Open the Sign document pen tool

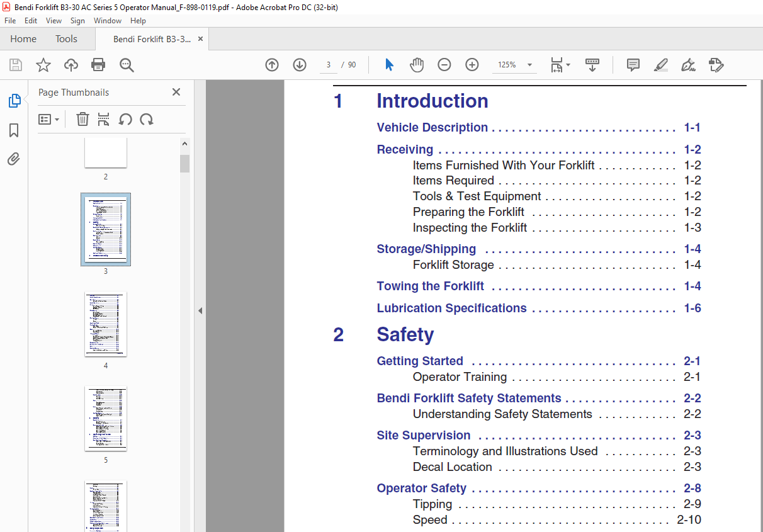(688, 65)
